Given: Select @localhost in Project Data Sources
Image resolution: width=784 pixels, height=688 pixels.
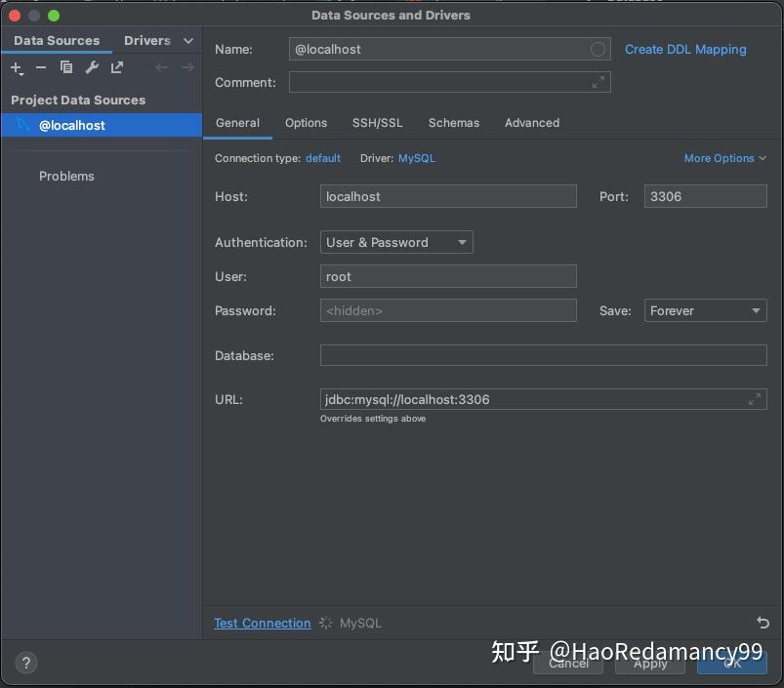Looking at the screenshot, I should coord(102,125).
